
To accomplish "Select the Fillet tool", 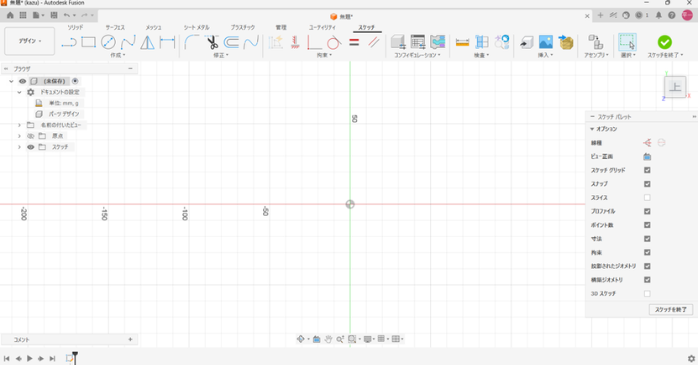I will tap(191, 42).
